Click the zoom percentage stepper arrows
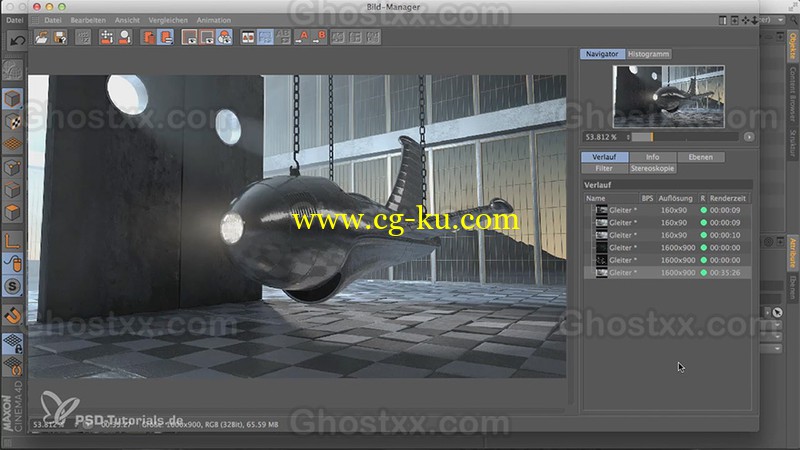 (628, 137)
